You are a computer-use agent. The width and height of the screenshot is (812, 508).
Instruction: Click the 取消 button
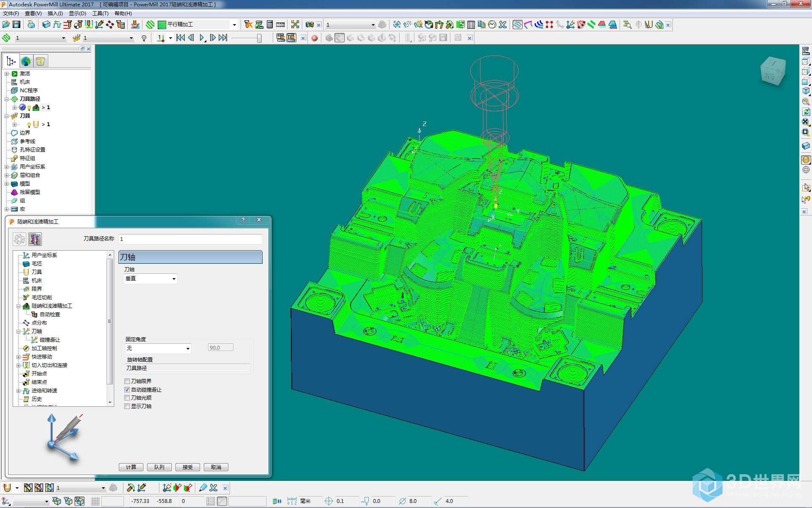pyautogui.click(x=216, y=467)
